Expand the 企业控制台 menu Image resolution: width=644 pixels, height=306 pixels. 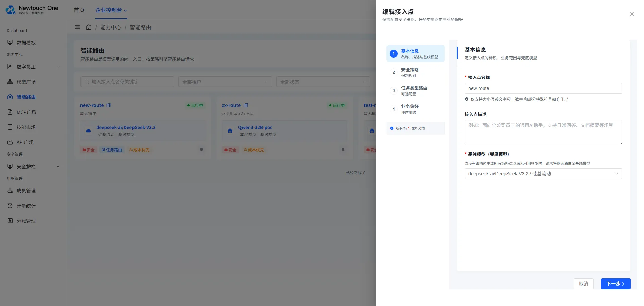tap(111, 10)
